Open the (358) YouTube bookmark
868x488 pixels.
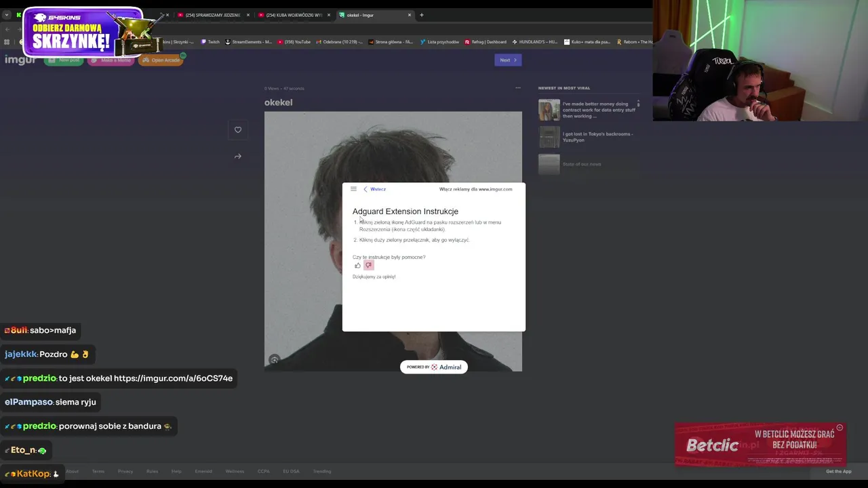pyautogui.click(x=294, y=42)
